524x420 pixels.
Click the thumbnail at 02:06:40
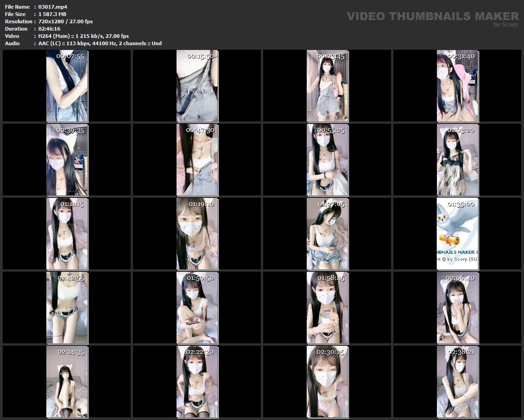[457, 308]
